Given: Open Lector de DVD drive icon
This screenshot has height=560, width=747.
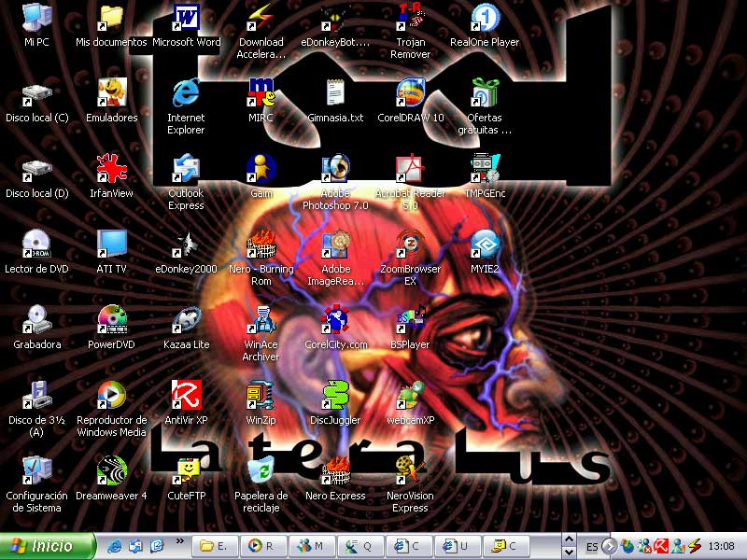Looking at the screenshot, I should (x=36, y=245).
